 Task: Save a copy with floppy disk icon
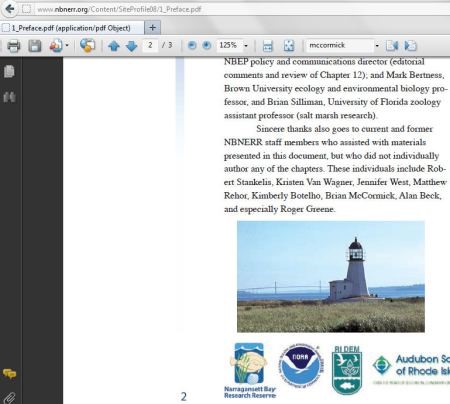(34, 46)
